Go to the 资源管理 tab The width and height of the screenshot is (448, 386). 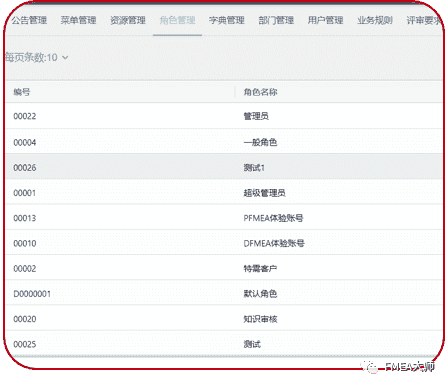[128, 20]
